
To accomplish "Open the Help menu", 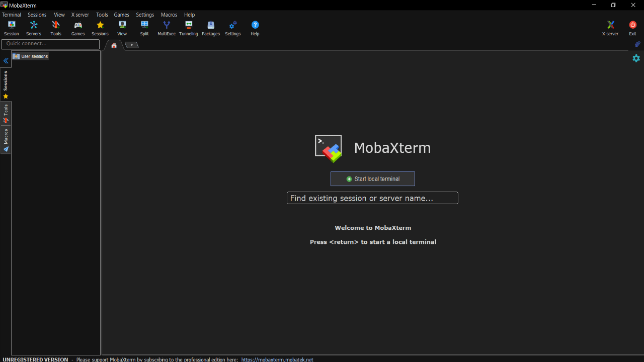I will (x=189, y=15).
